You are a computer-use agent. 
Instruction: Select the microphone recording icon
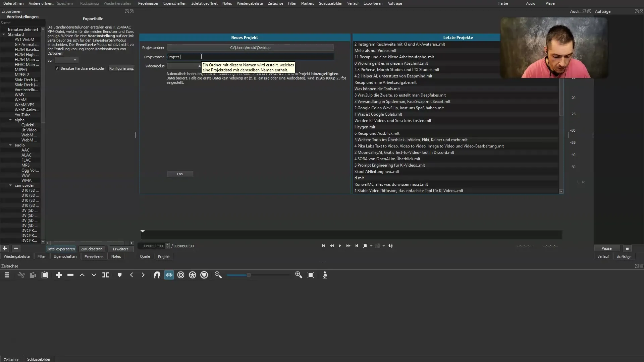(x=325, y=275)
